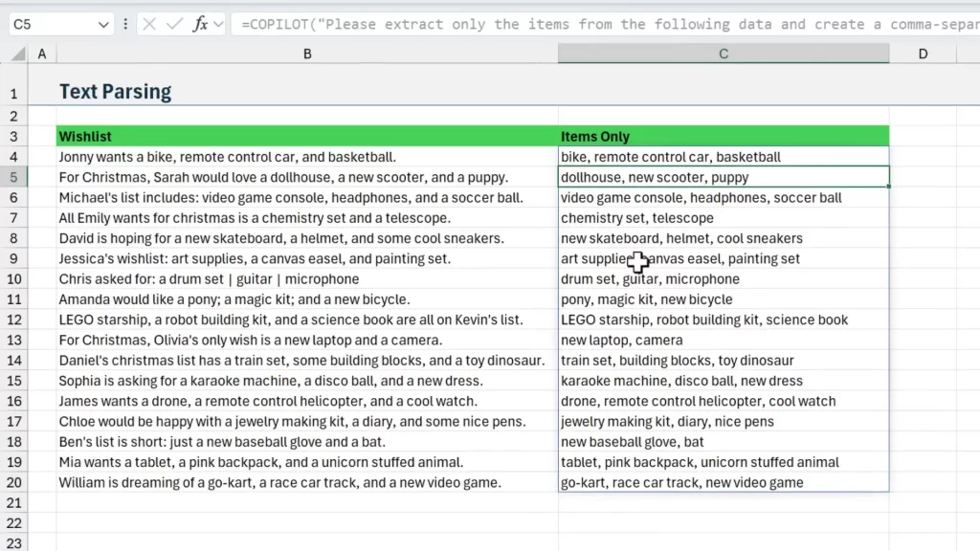
Task: Click inside the COPILOT formula text
Action: click(x=574, y=24)
